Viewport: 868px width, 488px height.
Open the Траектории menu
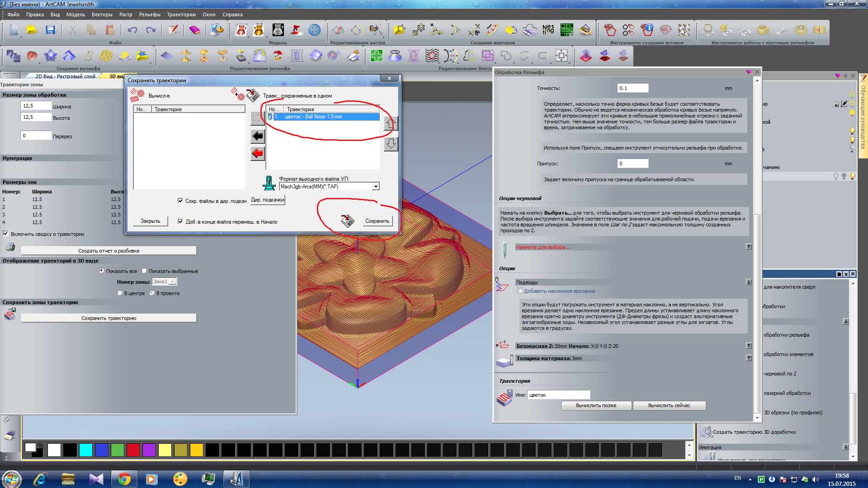pyautogui.click(x=181, y=14)
